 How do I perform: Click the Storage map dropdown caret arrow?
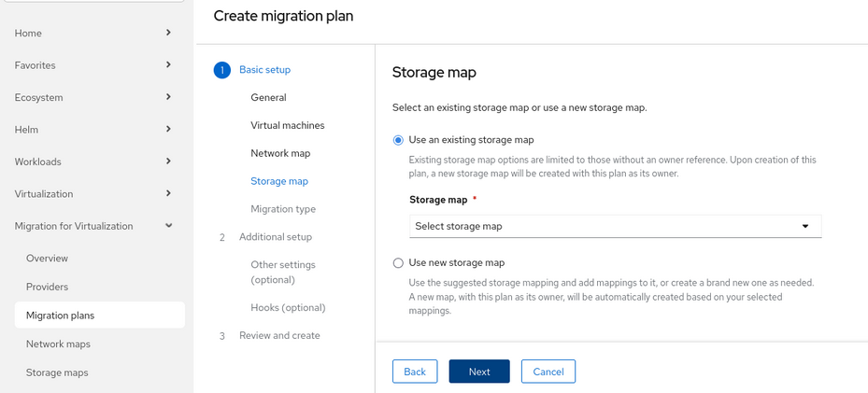coord(805,226)
